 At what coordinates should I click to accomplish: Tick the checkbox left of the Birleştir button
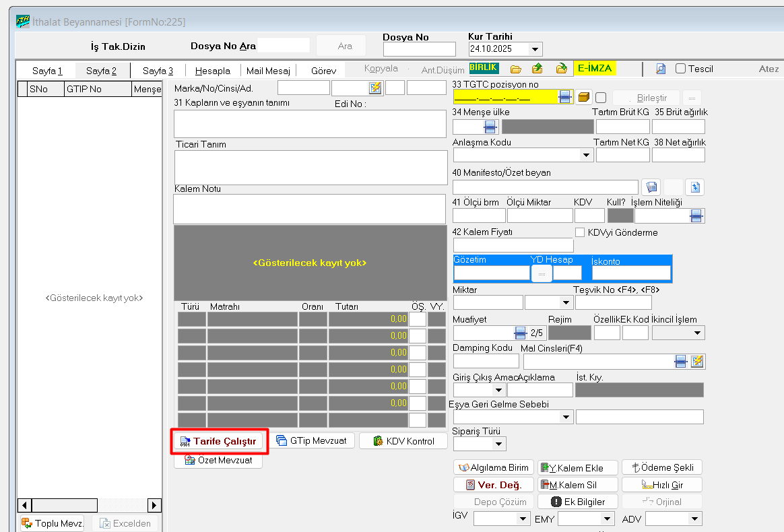pyautogui.click(x=601, y=97)
